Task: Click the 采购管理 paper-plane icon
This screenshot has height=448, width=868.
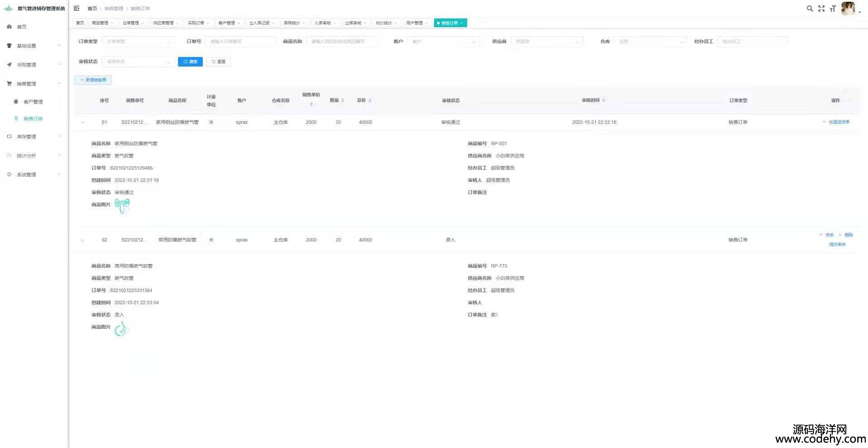Action: click(x=9, y=65)
